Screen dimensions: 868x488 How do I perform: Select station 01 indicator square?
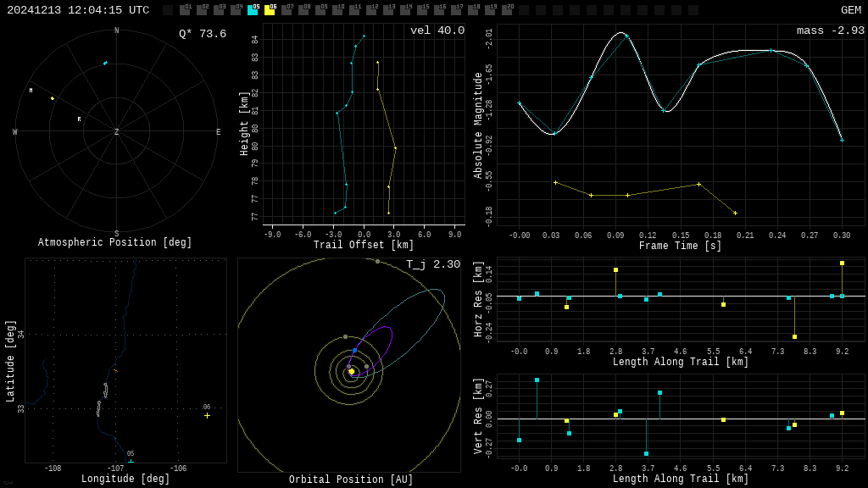coord(185,10)
